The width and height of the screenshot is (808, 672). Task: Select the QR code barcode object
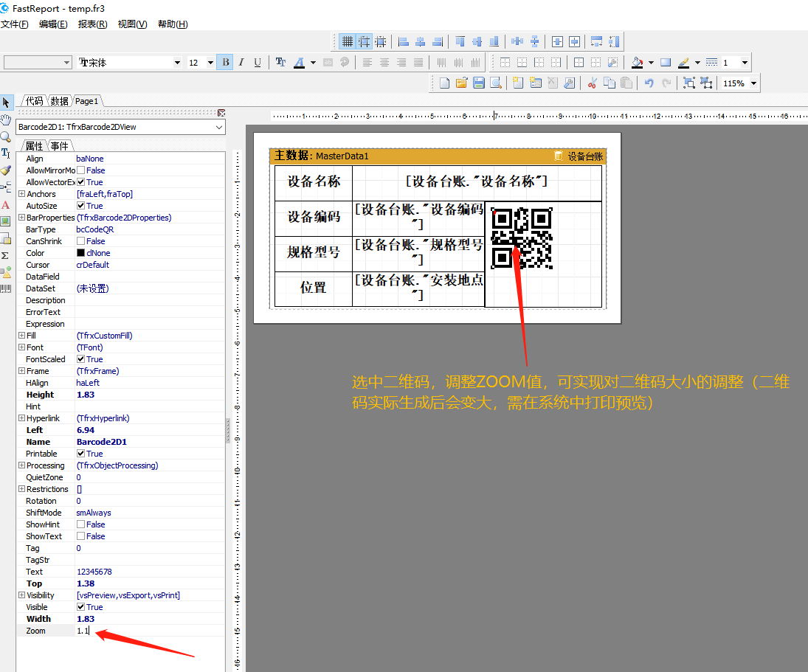coord(522,238)
